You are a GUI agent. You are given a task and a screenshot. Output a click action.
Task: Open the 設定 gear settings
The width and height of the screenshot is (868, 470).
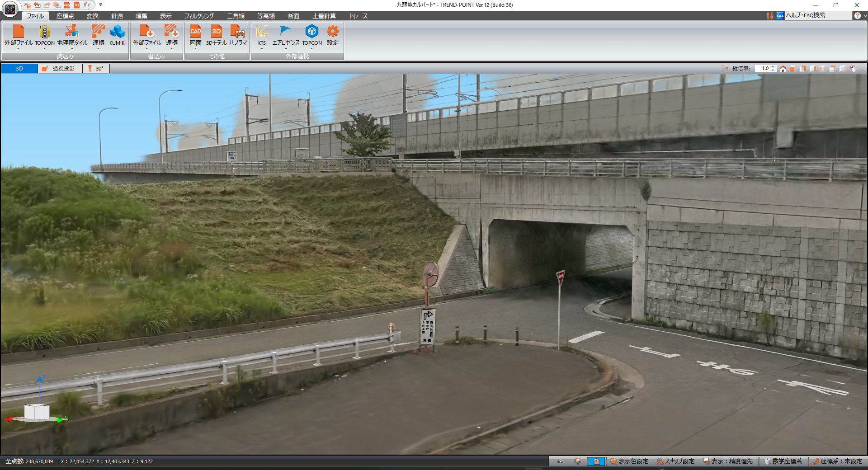tap(332, 33)
